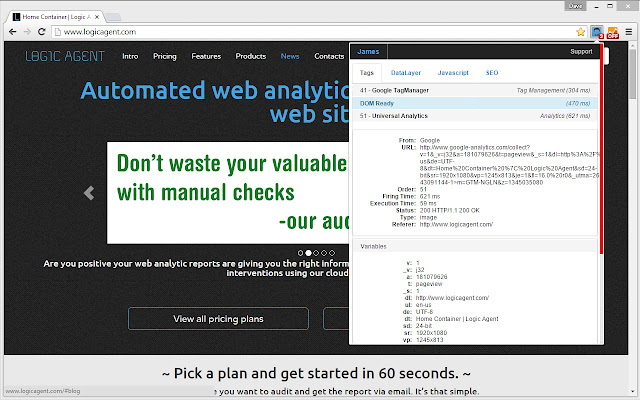
Task: Click the 1245x813 viewport value
Action: [x=429, y=340]
